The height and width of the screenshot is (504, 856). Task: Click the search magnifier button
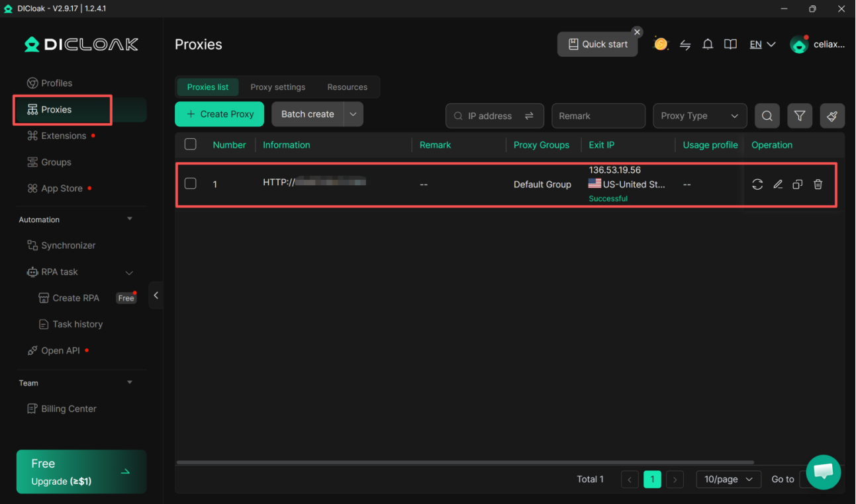(x=767, y=116)
